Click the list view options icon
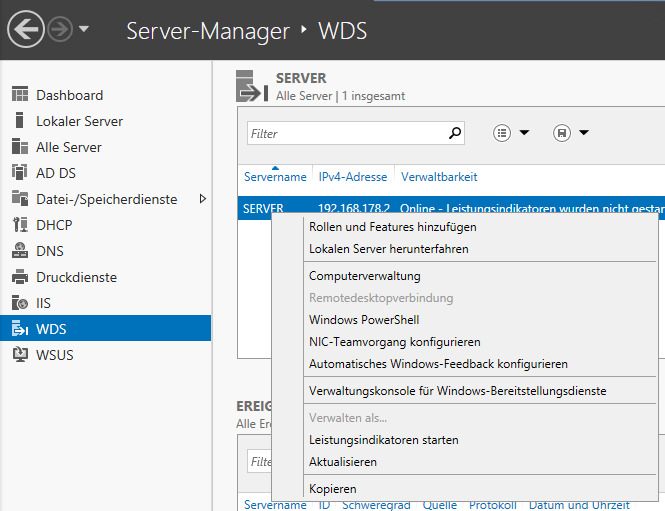Viewport: 665px width, 511px height. [502, 133]
